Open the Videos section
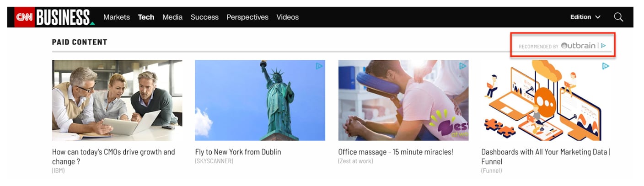Screen dimensions: 644x186 (287, 17)
